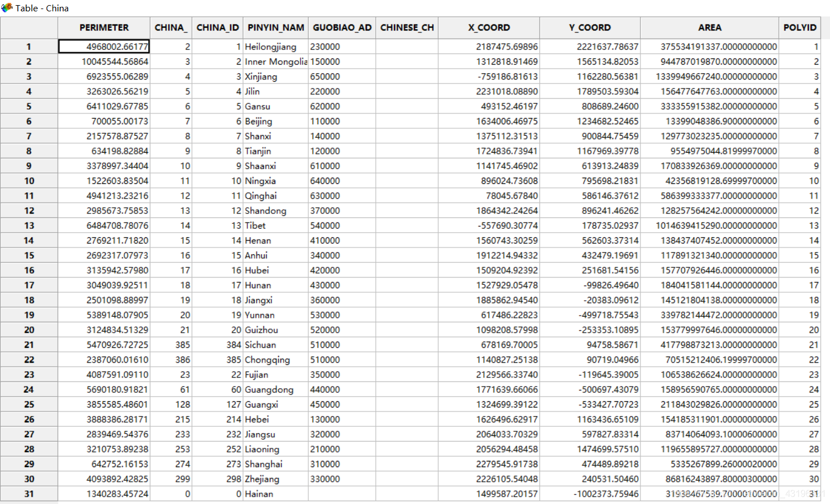This screenshot has width=830, height=504.
Task: Select the CHINESE_CH column header
Action: point(406,27)
